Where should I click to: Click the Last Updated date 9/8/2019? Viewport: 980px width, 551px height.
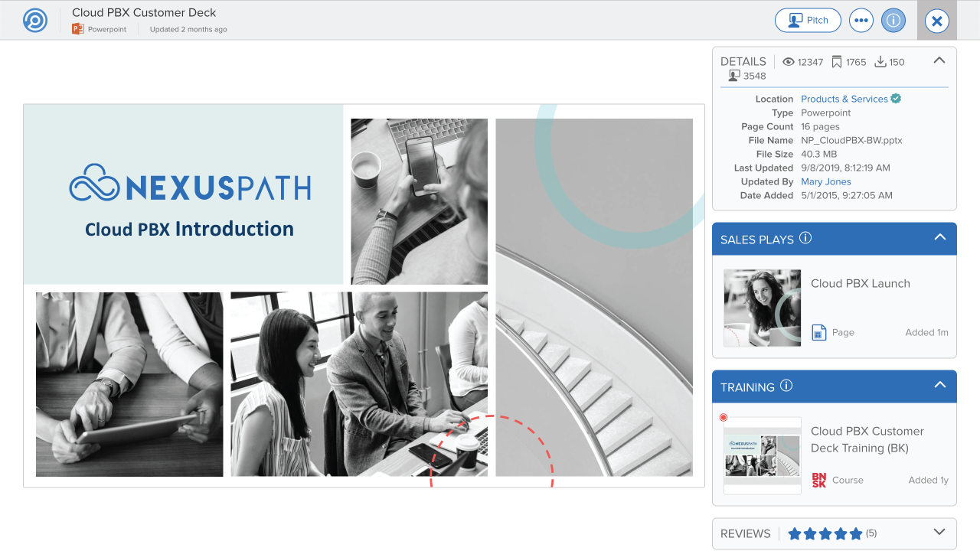[x=845, y=168]
